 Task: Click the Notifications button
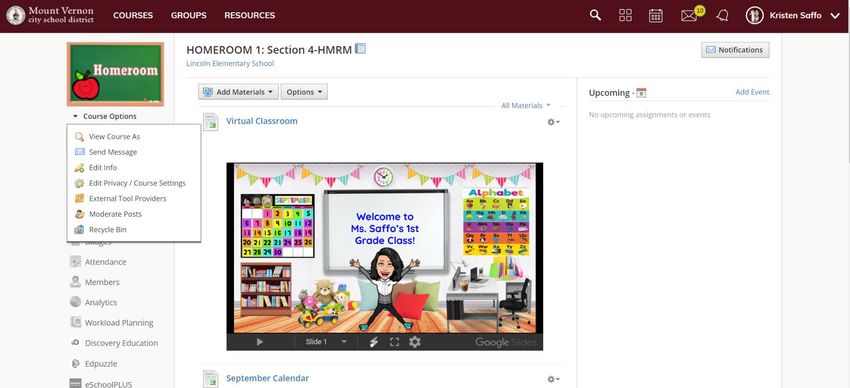[x=735, y=50]
